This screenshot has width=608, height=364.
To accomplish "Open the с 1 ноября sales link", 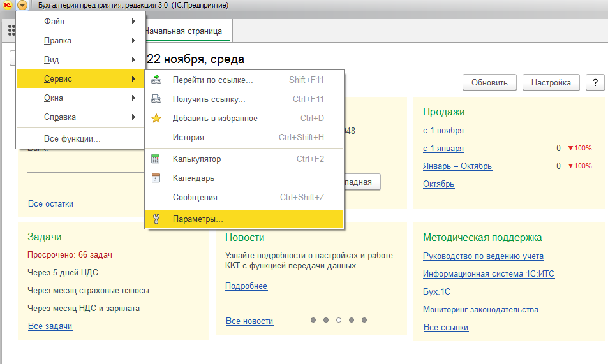I will [443, 131].
